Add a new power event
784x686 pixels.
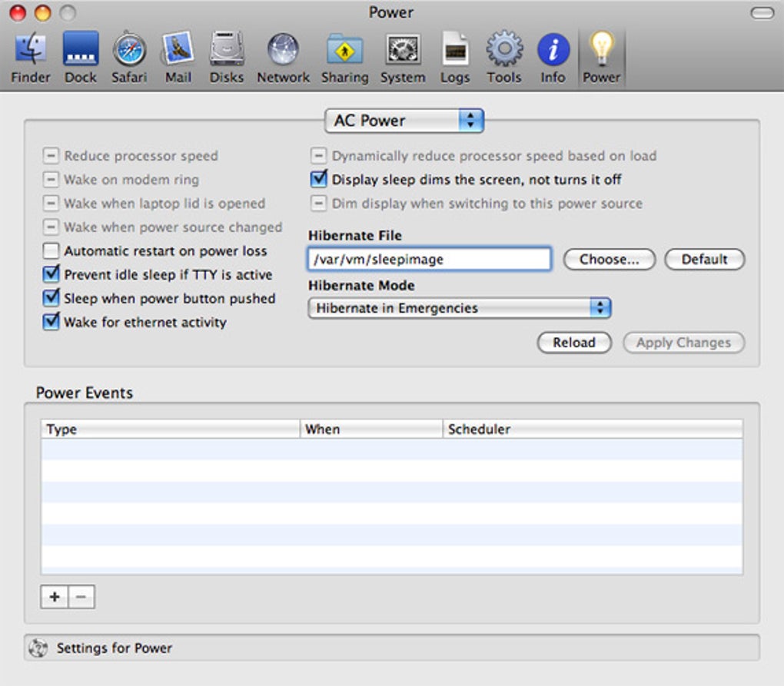(53, 596)
